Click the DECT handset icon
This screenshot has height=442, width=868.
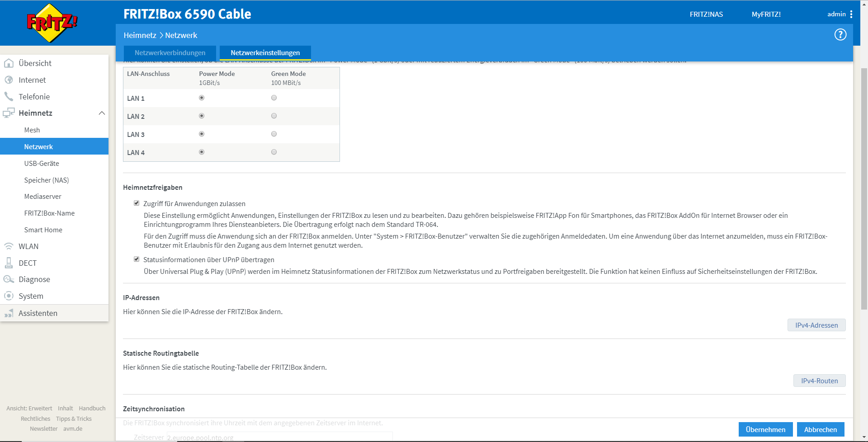[x=9, y=263]
